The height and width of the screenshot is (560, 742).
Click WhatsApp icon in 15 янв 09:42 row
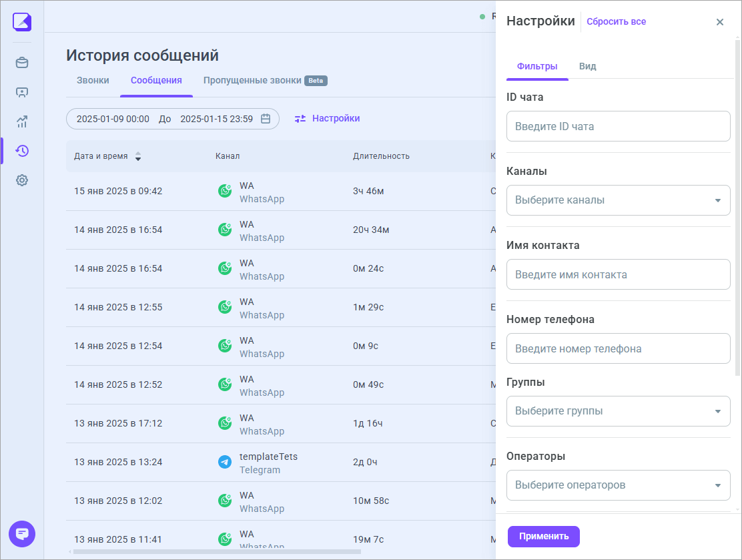coord(225,191)
